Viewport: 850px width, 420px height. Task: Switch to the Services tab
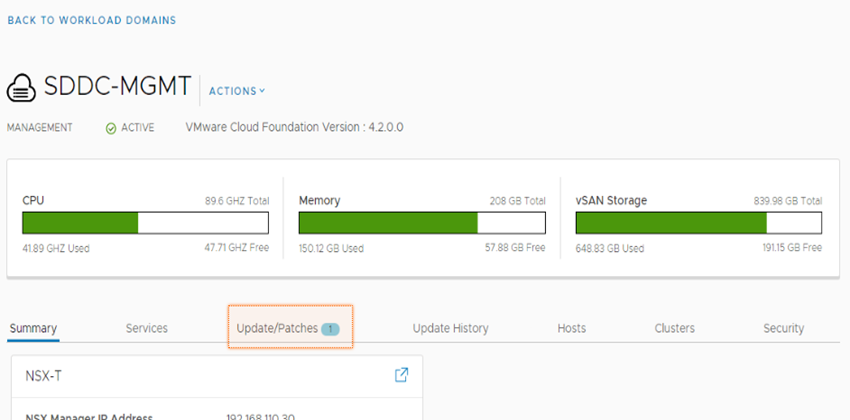point(147,328)
